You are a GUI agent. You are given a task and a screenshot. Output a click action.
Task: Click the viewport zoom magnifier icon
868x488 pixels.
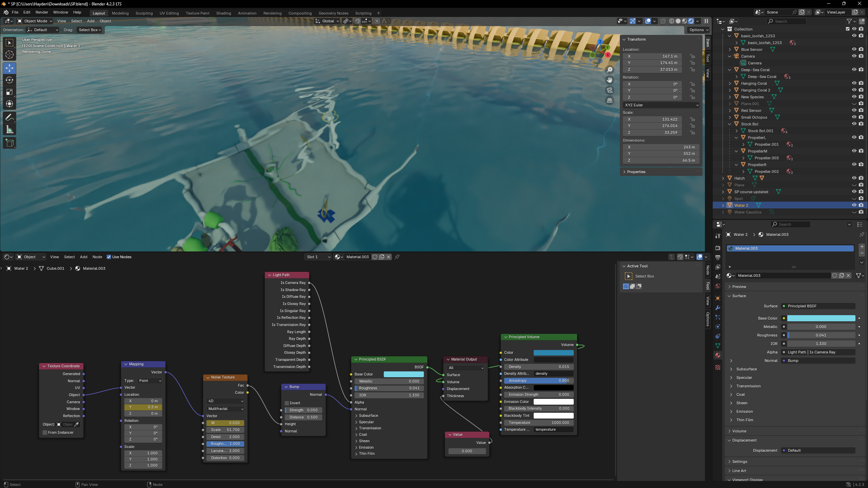pyautogui.click(x=610, y=70)
